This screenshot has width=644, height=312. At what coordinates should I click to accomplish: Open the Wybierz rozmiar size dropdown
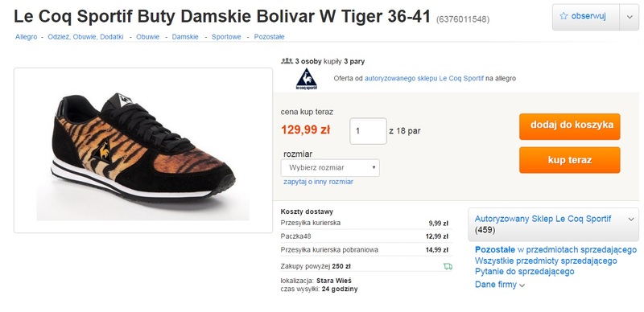click(x=330, y=167)
